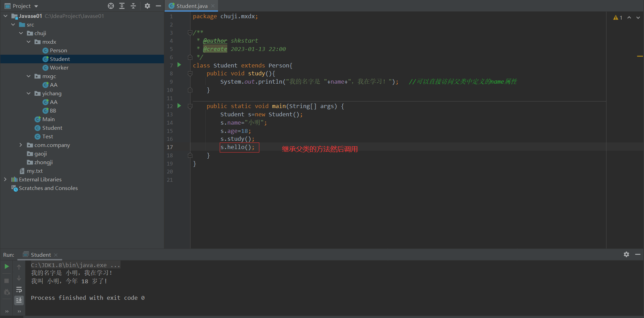Click warning marker on editor error stripe

click(640, 56)
